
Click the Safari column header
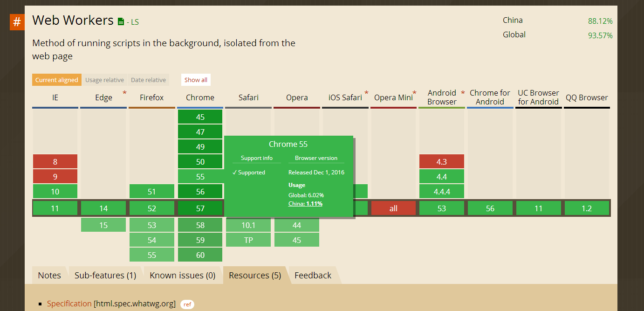coord(248,97)
